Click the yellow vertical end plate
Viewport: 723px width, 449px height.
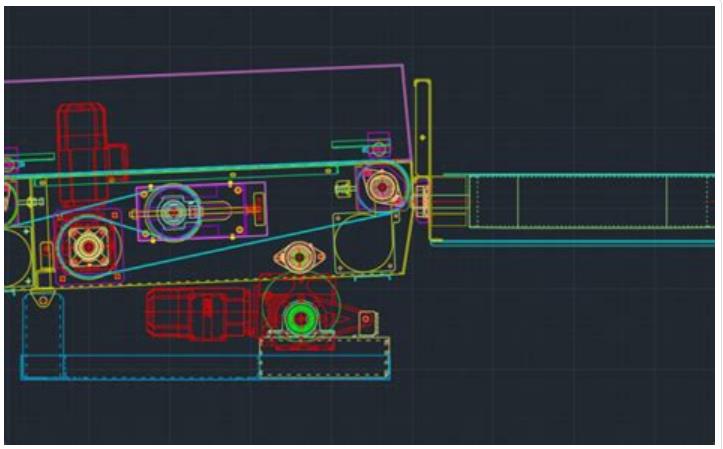point(422,130)
